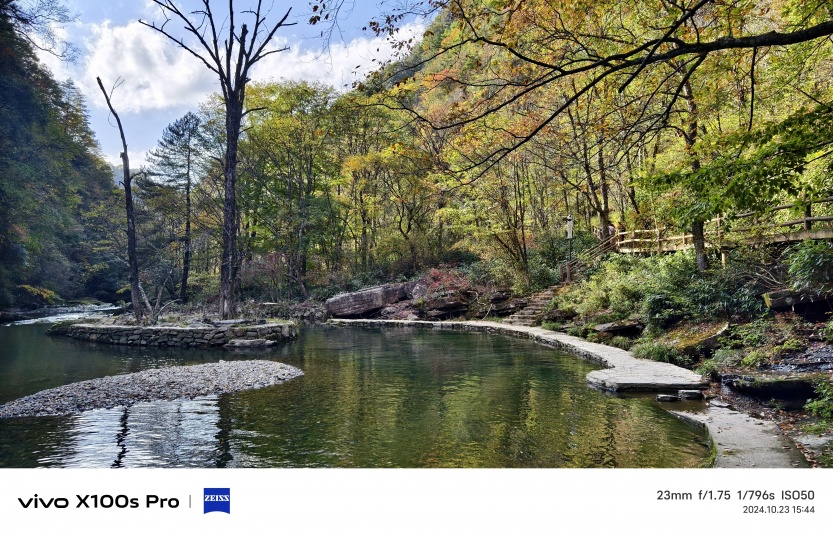Click the tall bare tree trunk on island
The width and height of the screenshot is (833, 535).
pyautogui.click(x=230, y=202)
